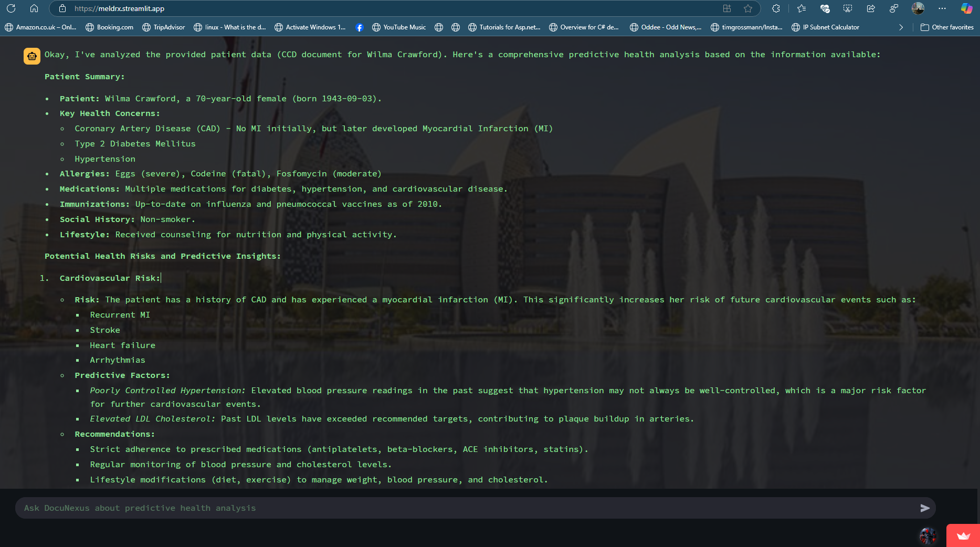Screen dimensions: 980x547
Task: Click the 'Stroke' bullet item
Action: pyautogui.click(x=105, y=330)
